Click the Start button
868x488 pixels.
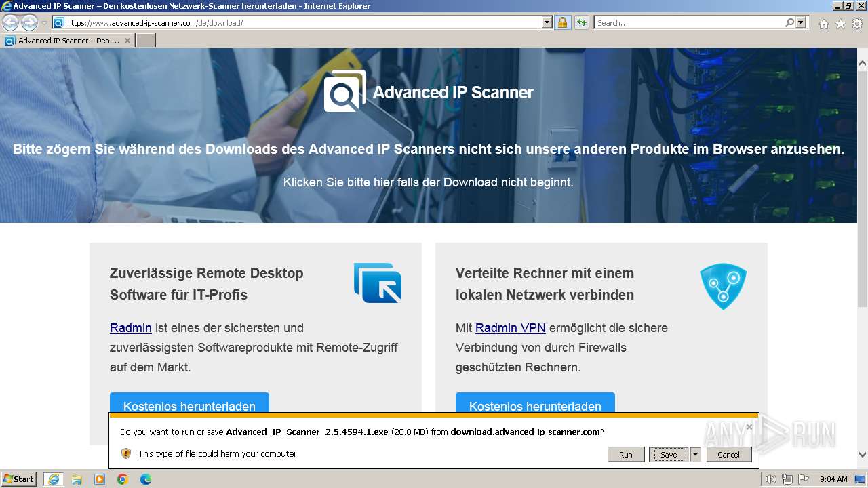pyautogui.click(x=19, y=479)
